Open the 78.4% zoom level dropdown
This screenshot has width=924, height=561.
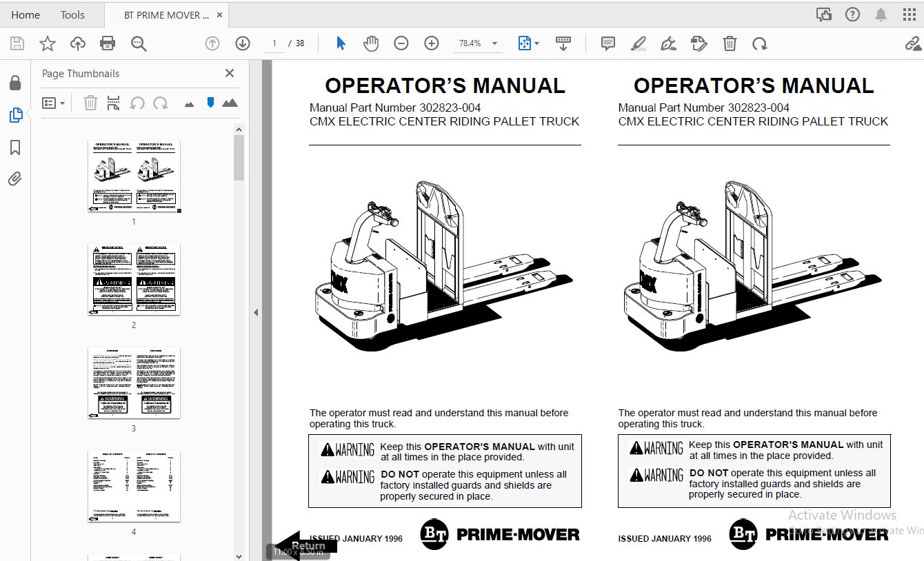coord(476,43)
